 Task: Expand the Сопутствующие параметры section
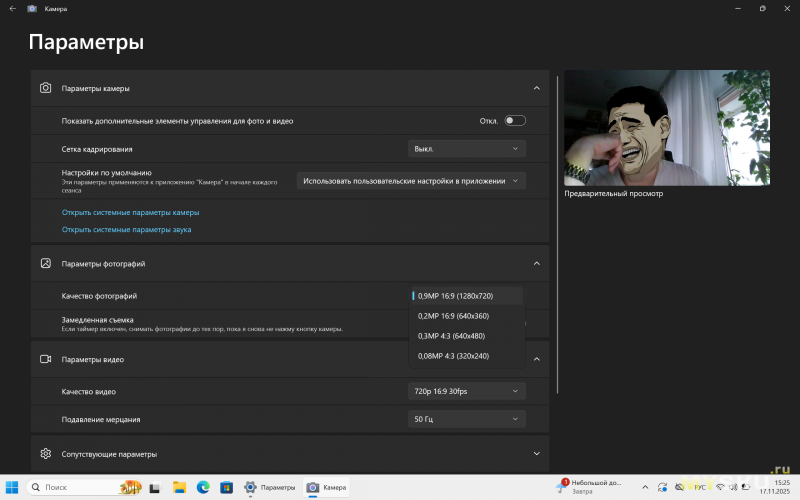pos(536,453)
